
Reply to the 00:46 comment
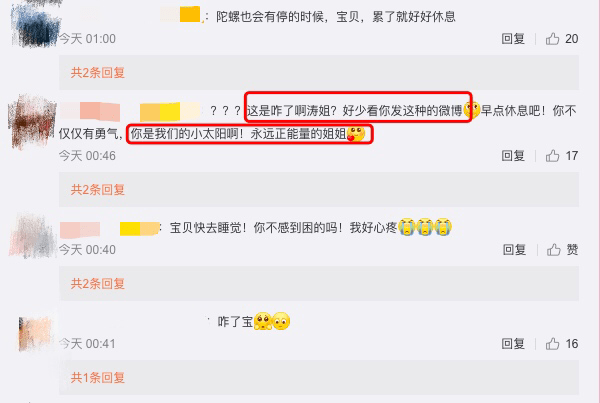click(x=513, y=156)
